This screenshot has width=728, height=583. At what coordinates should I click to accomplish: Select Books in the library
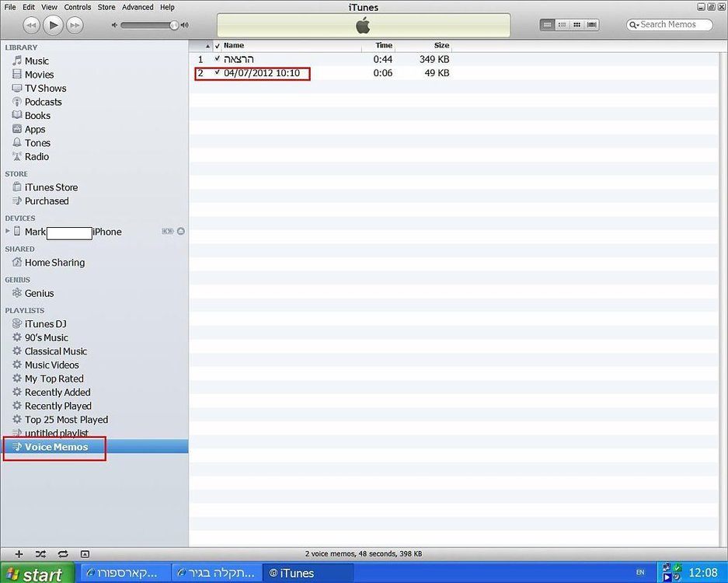[x=37, y=116]
